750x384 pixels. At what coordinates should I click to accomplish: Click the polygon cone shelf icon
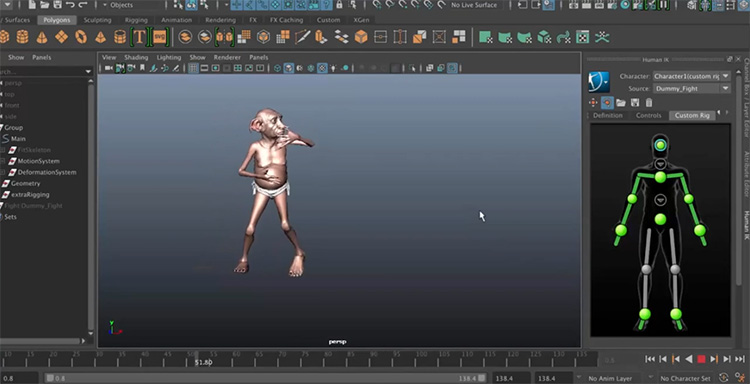(42, 37)
